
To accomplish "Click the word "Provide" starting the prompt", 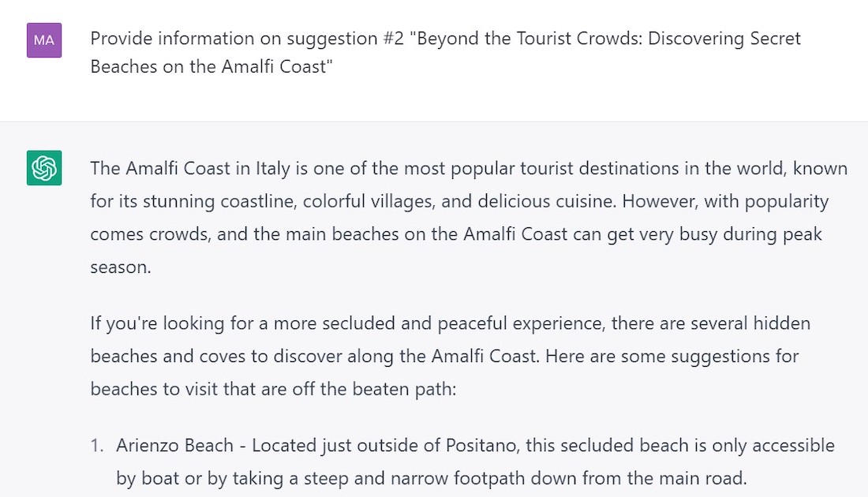I will [122, 39].
